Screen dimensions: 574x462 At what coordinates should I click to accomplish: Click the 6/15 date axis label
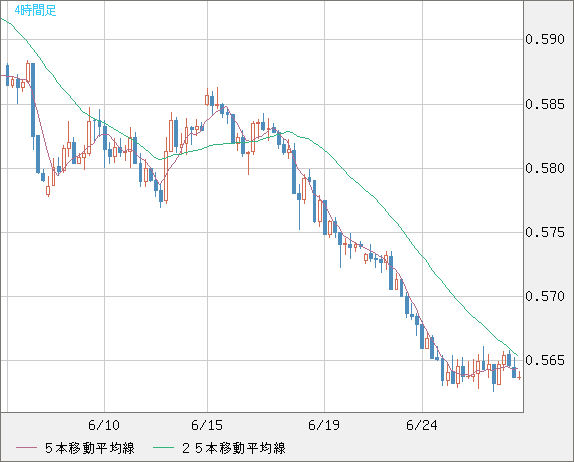[207, 425]
